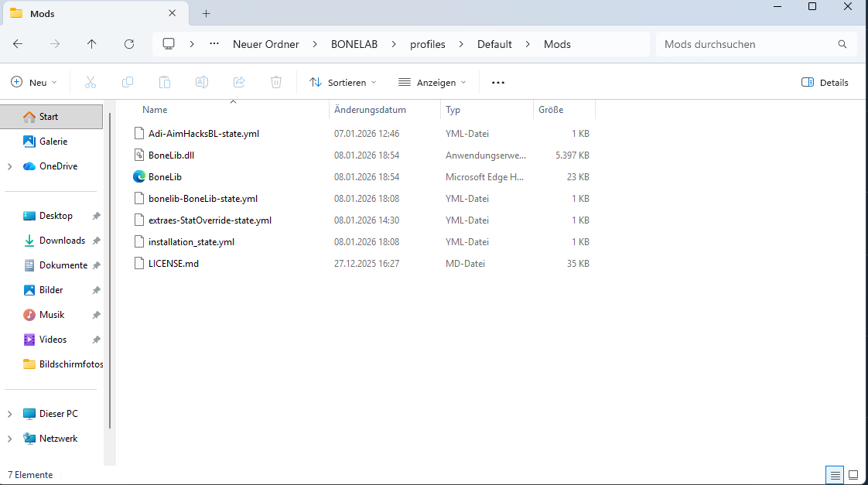Click the Mods breadcrumb segment
Viewport: 868px width, 485px height.
[557, 44]
